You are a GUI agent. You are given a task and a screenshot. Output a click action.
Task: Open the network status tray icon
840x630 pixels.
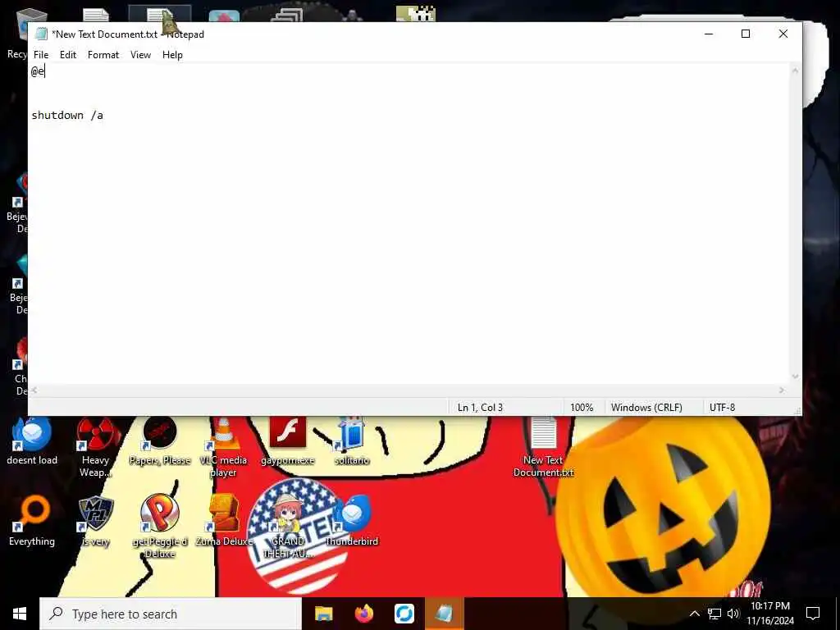(x=714, y=614)
